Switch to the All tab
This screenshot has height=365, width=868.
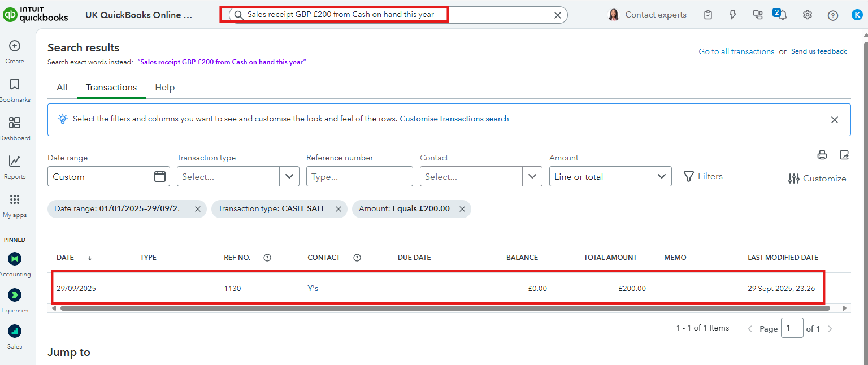pyautogui.click(x=62, y=88)
